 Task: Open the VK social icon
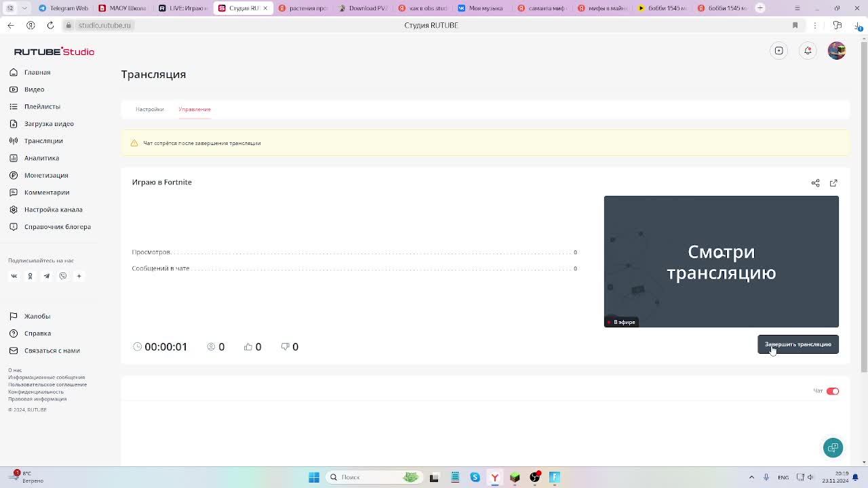(x=14, y=276)
